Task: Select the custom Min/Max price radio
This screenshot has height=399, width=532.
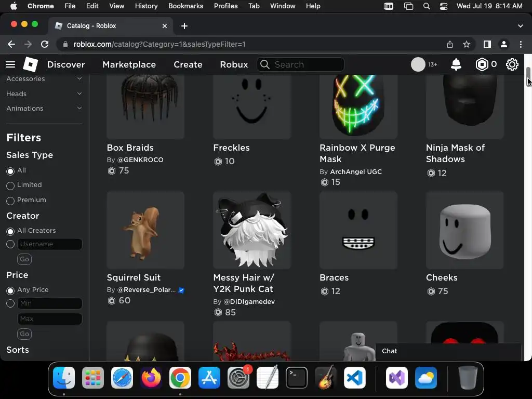Action: (10, 303)
